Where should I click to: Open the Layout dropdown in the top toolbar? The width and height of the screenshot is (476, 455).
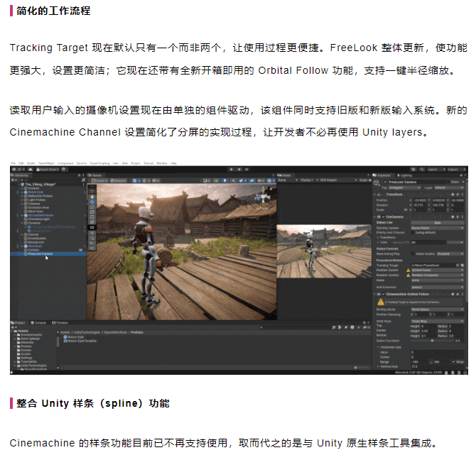pos(458,169)
